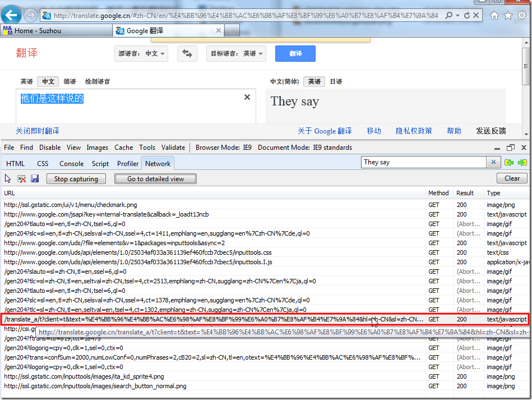Open the Images menu

tap(98, 148)
